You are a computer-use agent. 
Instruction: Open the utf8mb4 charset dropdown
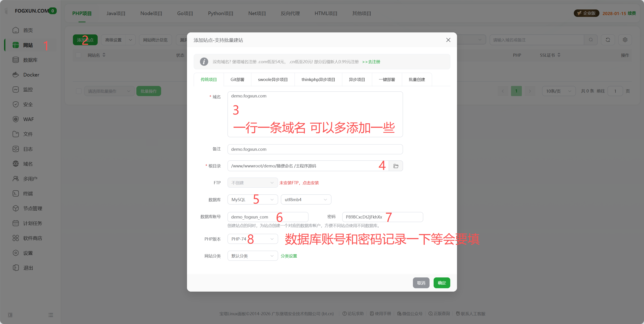click(306, 199)
